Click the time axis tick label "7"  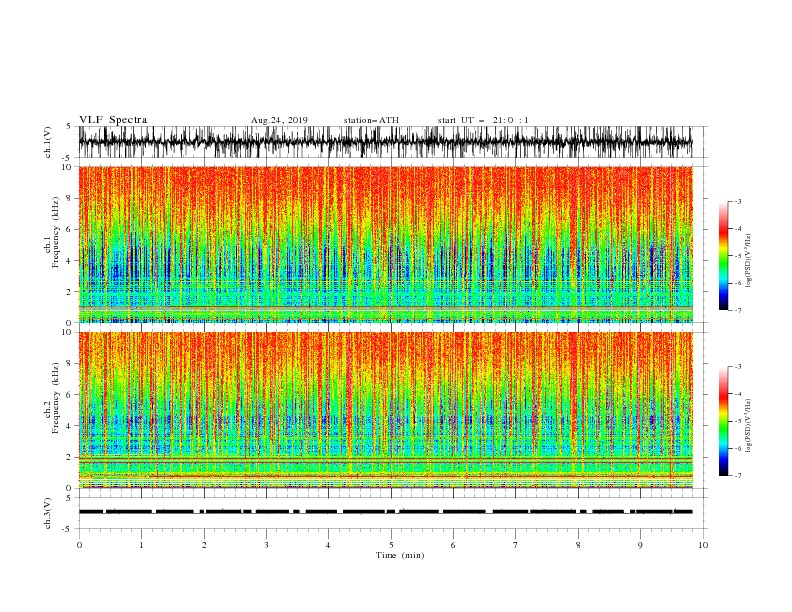[516, 545]
